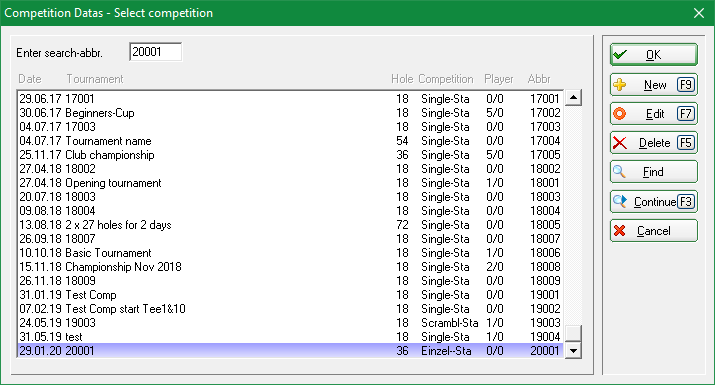Click the green checkmark OK icon
Screen dimensions: 715x385
(620, 55)
